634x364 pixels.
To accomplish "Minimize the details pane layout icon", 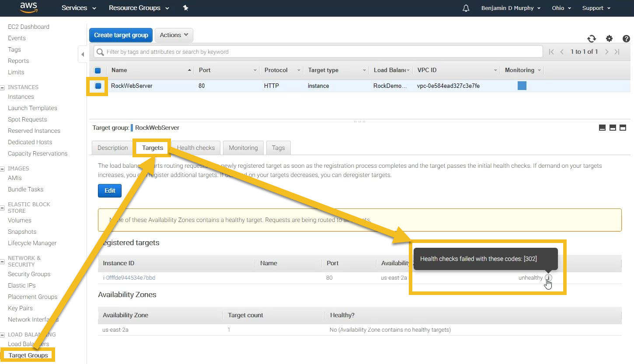I will 602,128.
